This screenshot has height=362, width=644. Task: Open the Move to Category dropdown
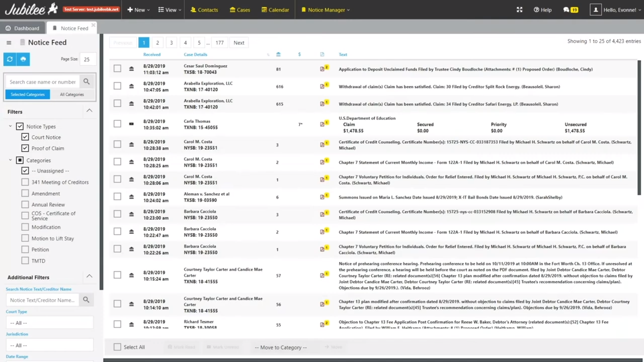[281, 347]
